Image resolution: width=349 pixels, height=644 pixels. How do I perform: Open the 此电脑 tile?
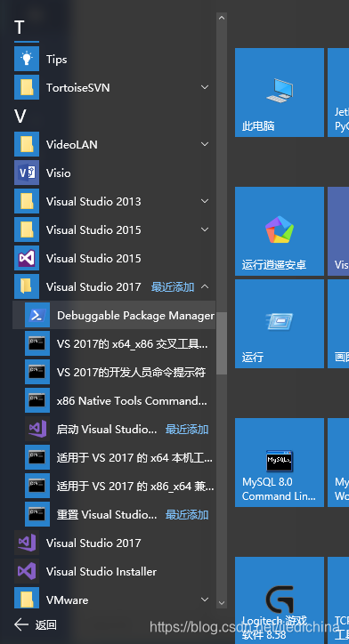click(x=280, y=93)
